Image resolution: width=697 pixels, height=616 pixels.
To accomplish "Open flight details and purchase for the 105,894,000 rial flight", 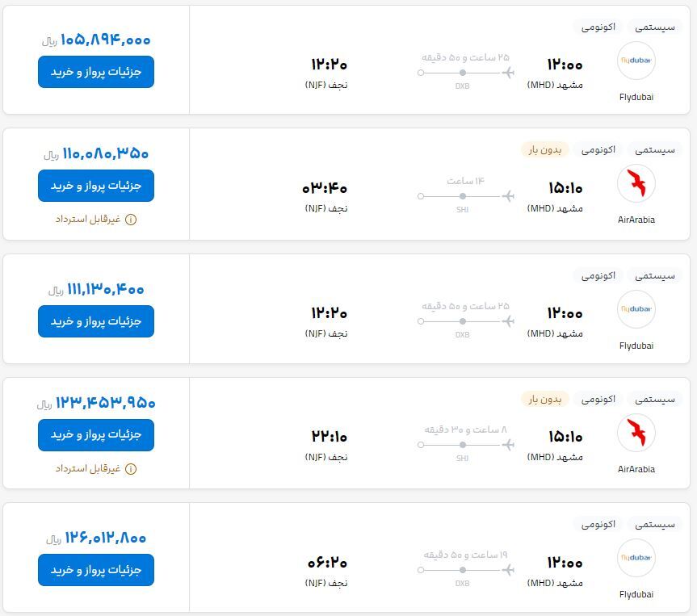I will (x=96, y=72).
